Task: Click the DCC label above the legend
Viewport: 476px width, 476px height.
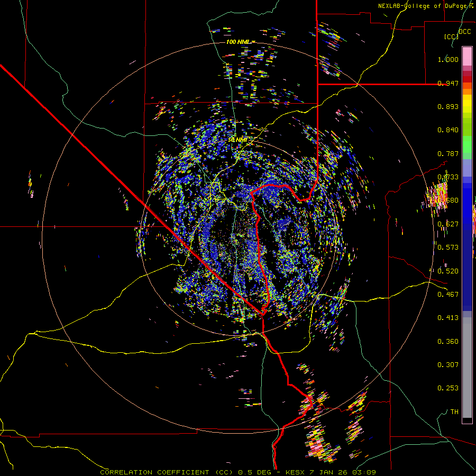Action: 465,32
